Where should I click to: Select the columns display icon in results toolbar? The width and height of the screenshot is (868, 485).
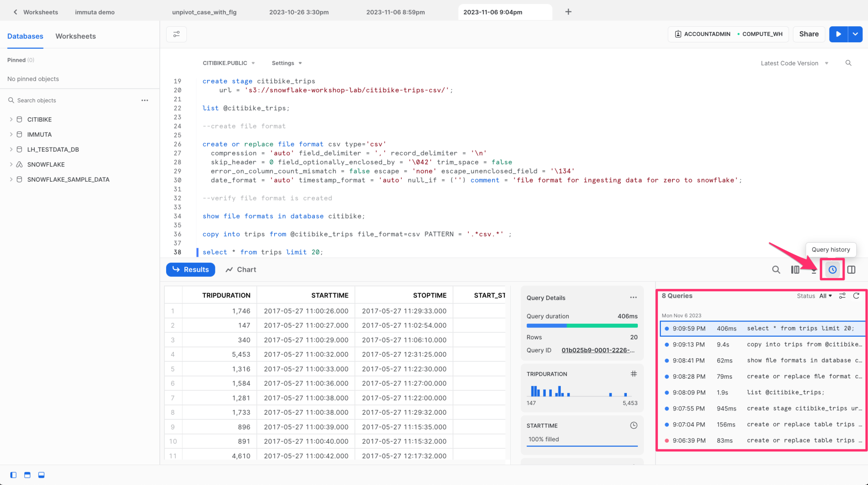coord(795,269)
